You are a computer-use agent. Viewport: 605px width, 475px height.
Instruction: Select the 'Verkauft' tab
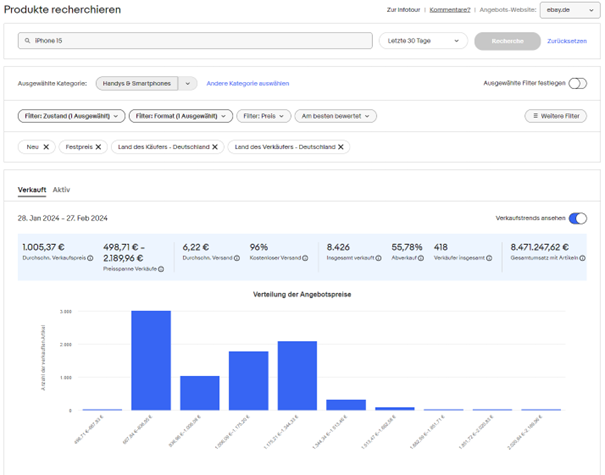coord(32,189)
